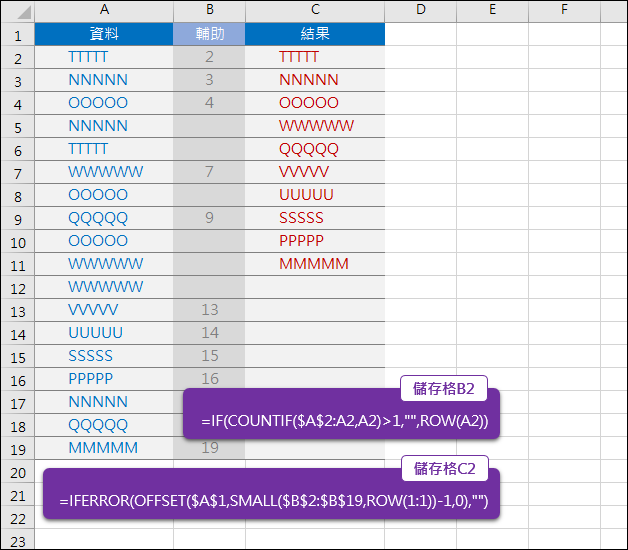Click header cell 結果
This screenshot has width=628, height=550.
pos(315,34)
